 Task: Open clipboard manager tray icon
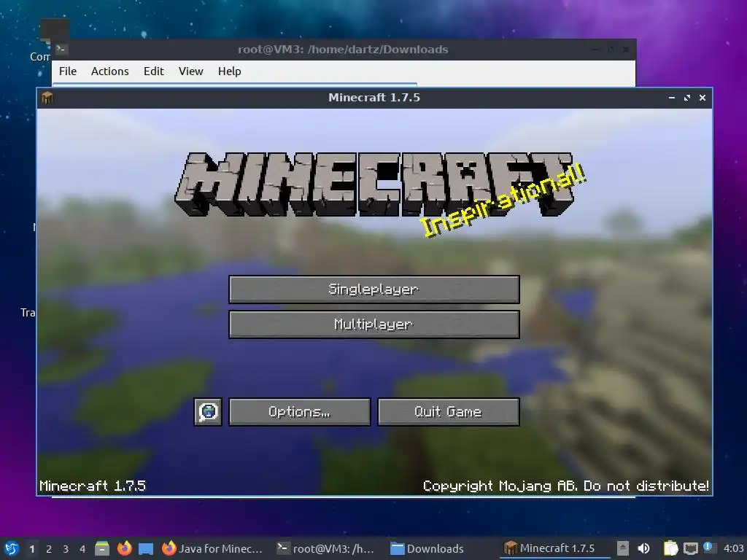pyautogui.click(x=670, y=548)
